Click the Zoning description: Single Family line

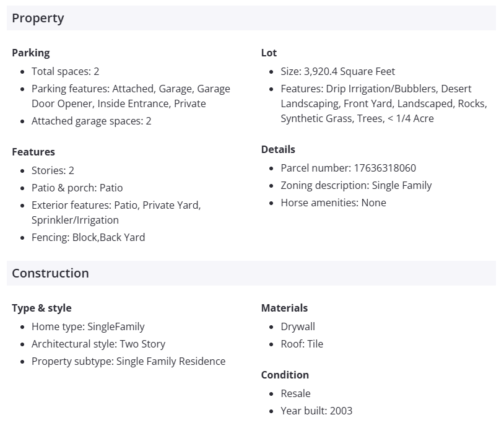click(356, 185)
